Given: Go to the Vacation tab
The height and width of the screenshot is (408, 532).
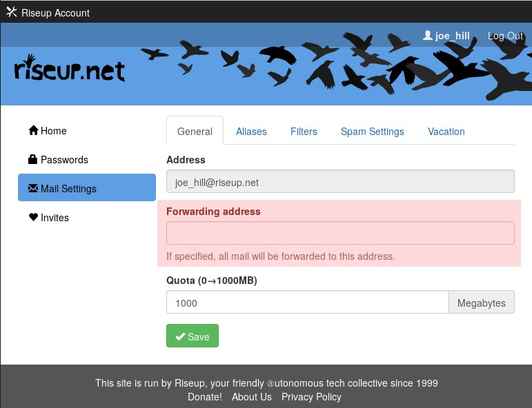Looking at the screenshot, I should 446,132.
